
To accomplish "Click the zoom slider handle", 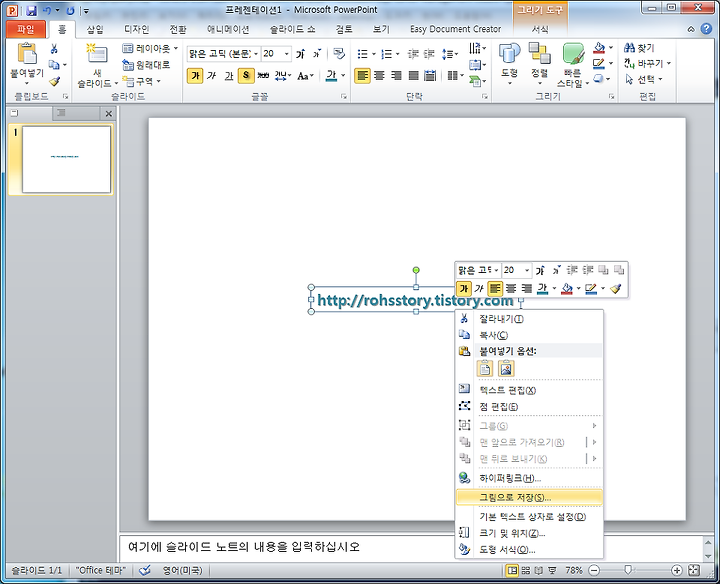I will coord(628,570).
